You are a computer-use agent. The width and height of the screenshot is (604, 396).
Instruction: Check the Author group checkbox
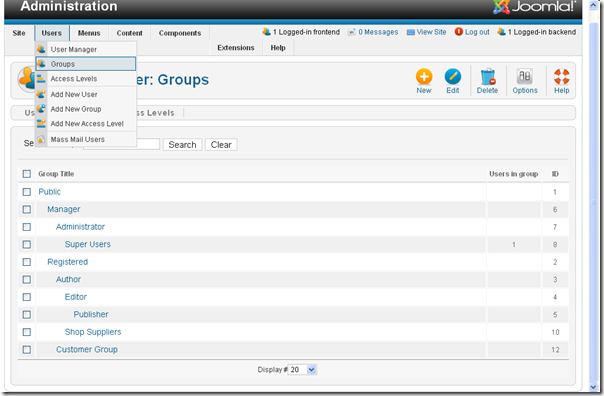tap(27, 279)
